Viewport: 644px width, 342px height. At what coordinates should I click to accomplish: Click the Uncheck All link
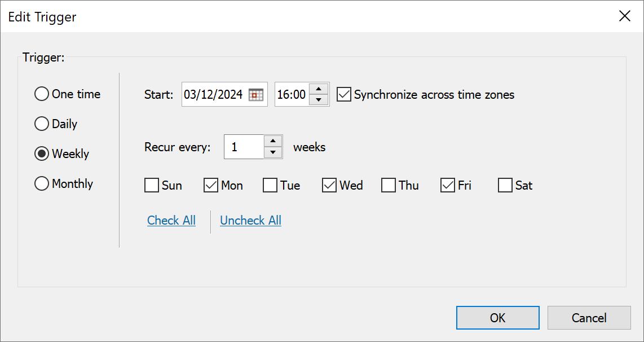pyautogui.click(x=250, y=220)
